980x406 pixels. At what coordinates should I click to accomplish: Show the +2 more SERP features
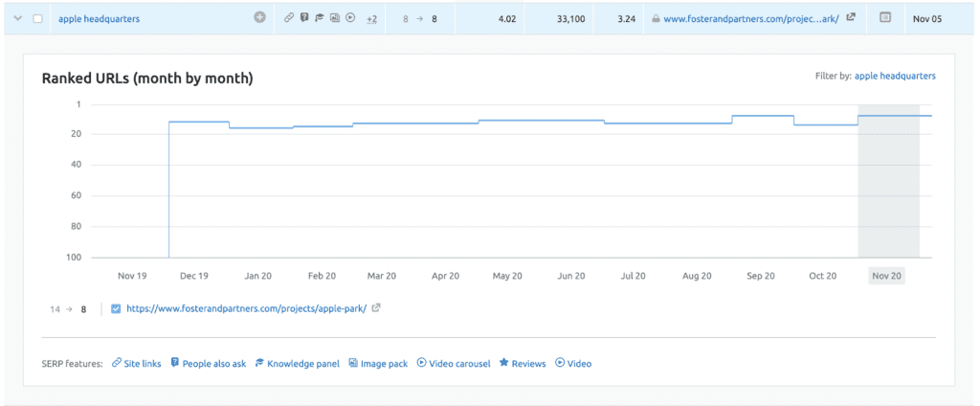click(371, 19)
